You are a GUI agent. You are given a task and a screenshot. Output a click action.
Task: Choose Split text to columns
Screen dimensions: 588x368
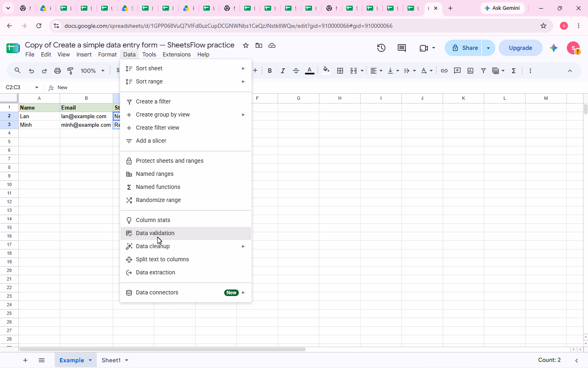(x=186, y=259)
